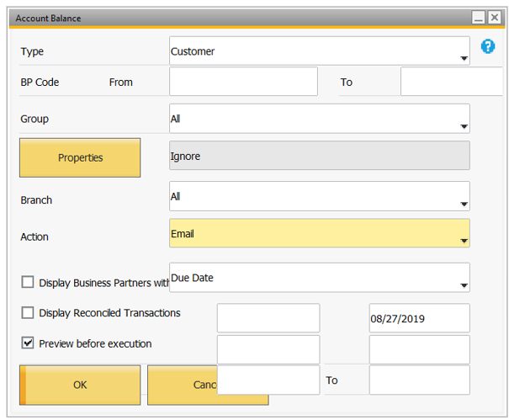Open the Branch dropdown
The width and height of the screenshot is (509, 420).
click(320, 196)
